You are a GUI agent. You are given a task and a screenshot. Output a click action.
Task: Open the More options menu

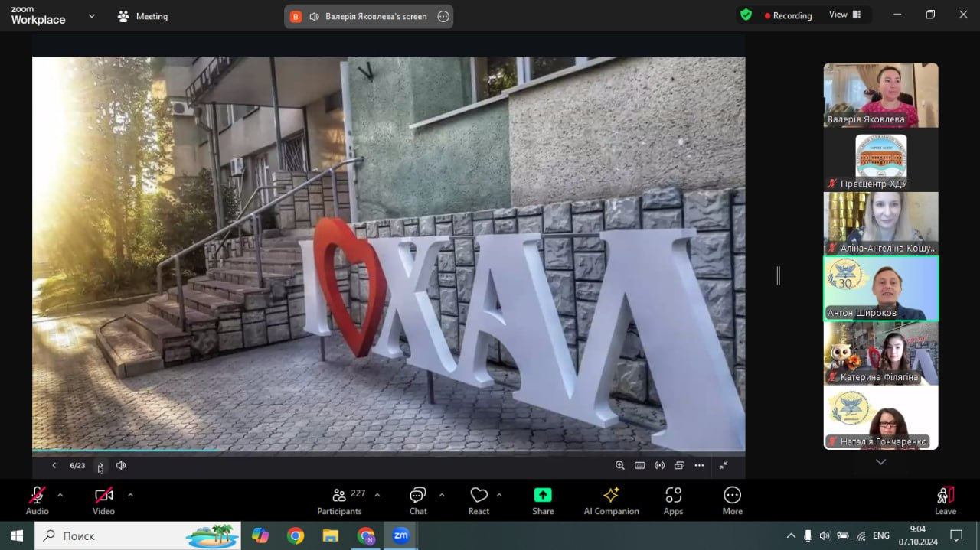click(x=732, y=501)
